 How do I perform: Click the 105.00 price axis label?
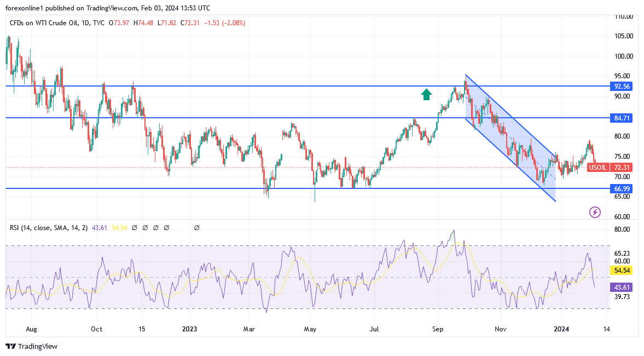(x=623, y=36)
